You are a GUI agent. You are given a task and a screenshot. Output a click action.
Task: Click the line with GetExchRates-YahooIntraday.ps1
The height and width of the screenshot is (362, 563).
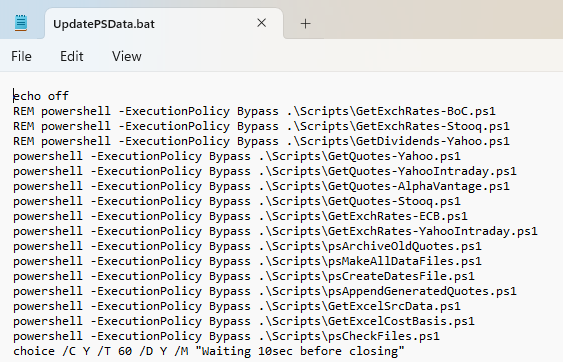coord(275,231)
